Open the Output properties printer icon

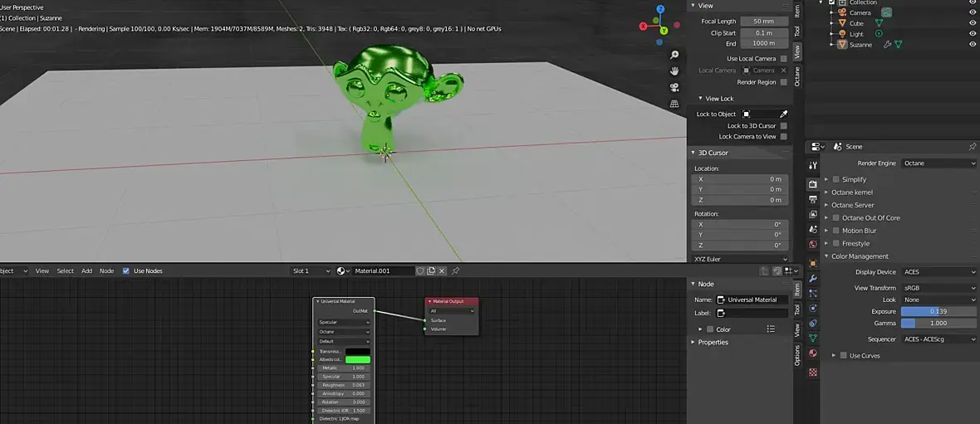(x=813, y=199)
